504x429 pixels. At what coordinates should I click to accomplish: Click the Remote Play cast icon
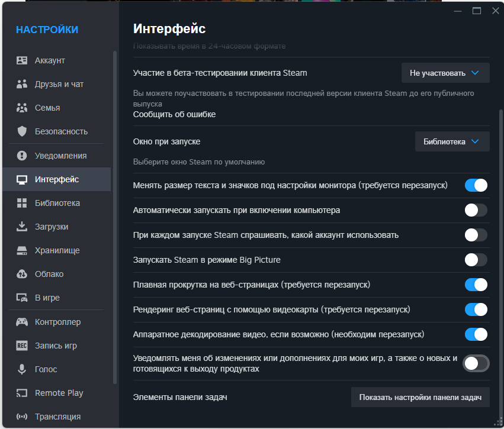[x=22, y=393]
